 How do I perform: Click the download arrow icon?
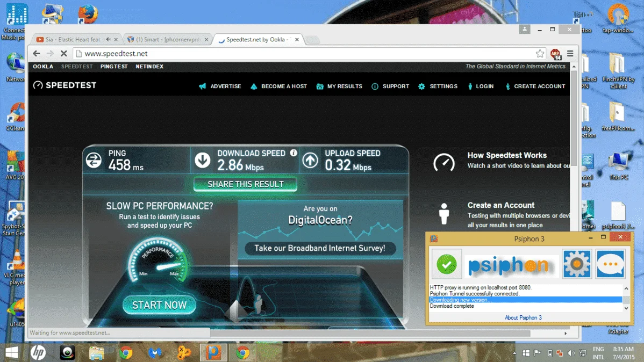pos(203,160)
